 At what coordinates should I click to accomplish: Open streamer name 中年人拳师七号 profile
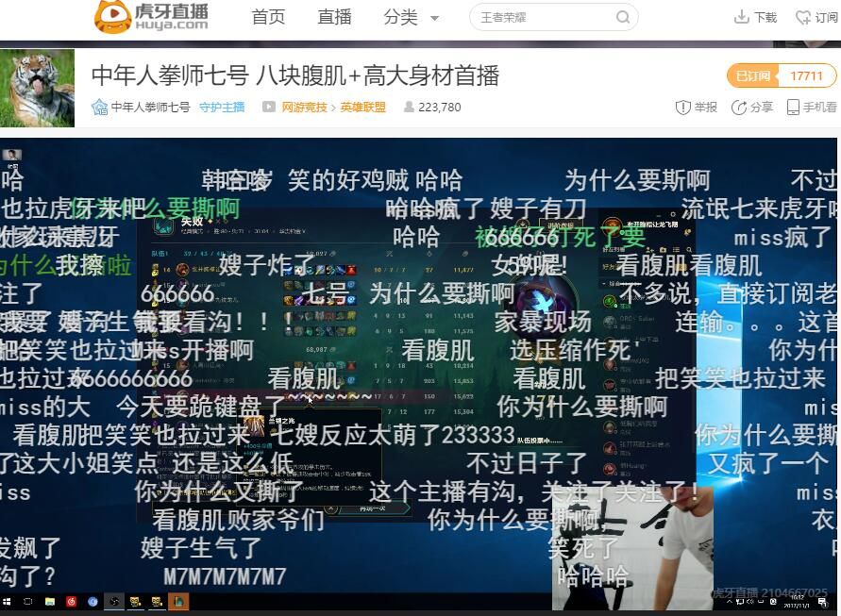(x=150, y=108)
